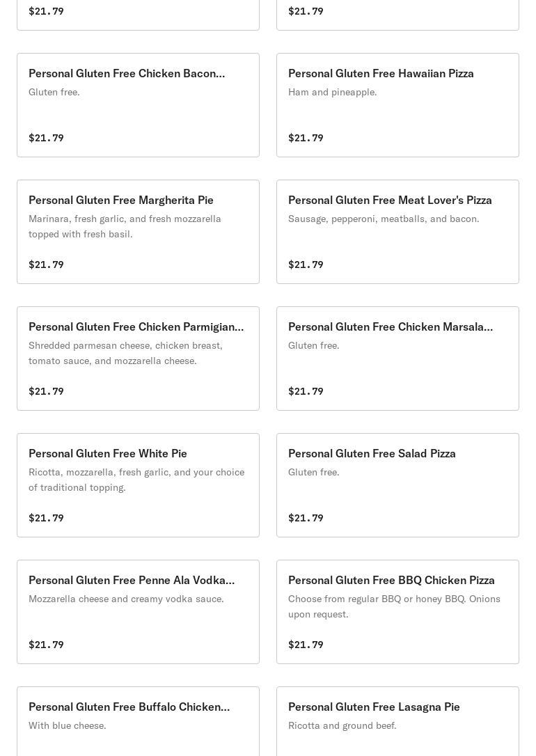Open Personal Gluten Free Penne Ala Vodka
536x756 pixels.
pos(138,613)
